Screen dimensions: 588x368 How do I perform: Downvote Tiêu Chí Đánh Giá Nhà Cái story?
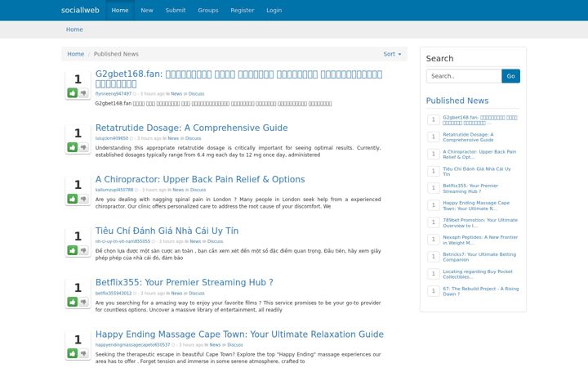pyautogui.click(x=83, y=250)
